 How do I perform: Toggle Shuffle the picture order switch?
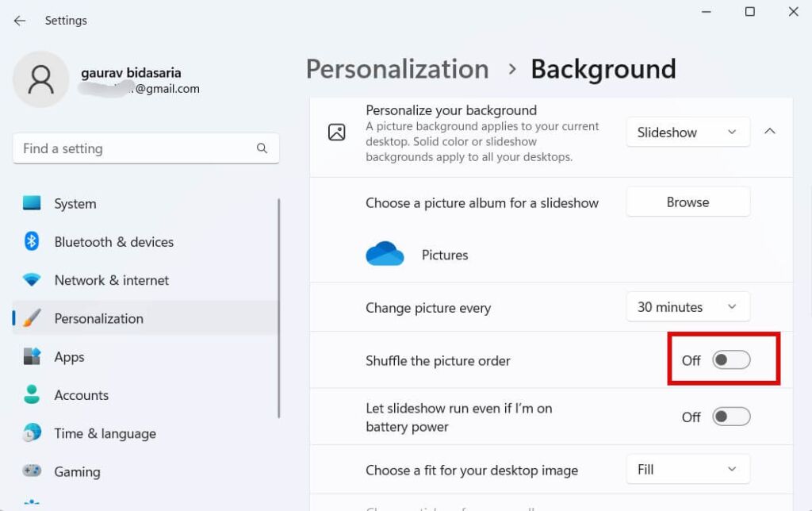point(731,360)
